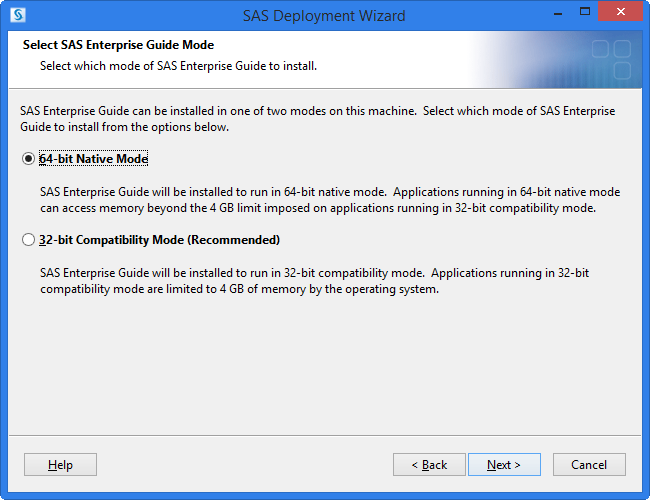Click the introductory paragraph about two modes
The image size is (650, 500).
[x=317, y=118]
